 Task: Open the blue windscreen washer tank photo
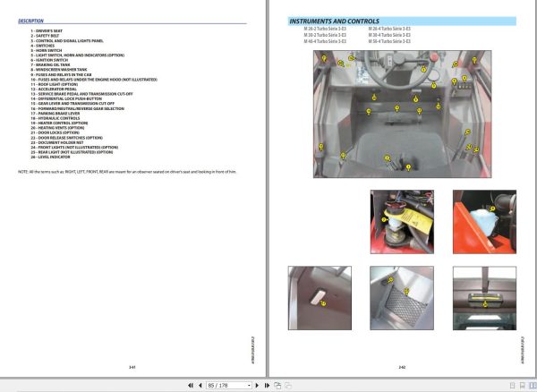[x=484, y=222]
